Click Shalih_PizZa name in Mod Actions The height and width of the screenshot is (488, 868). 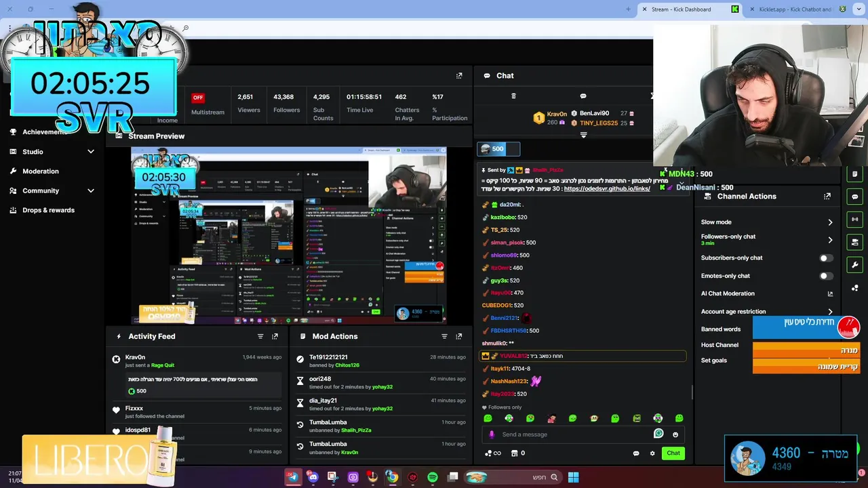[x=356, y=430]
